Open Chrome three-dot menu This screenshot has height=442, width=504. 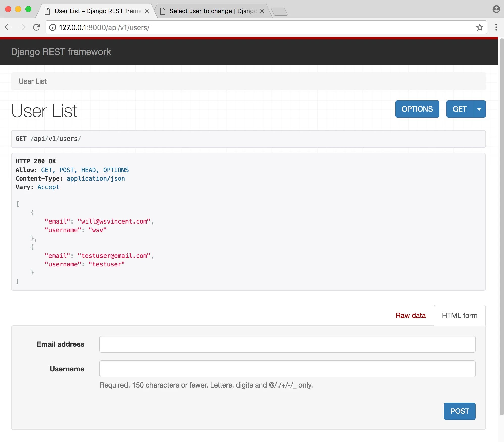496,27
